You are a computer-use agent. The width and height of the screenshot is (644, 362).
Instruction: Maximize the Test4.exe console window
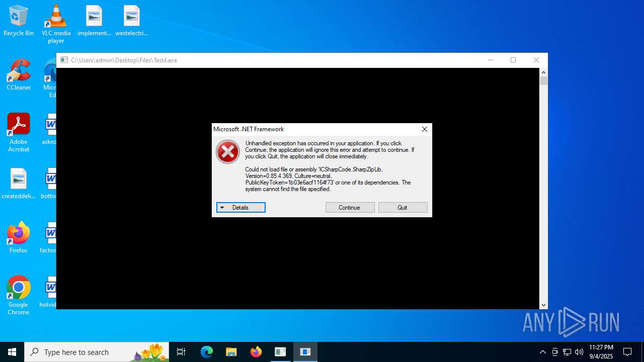513,60
